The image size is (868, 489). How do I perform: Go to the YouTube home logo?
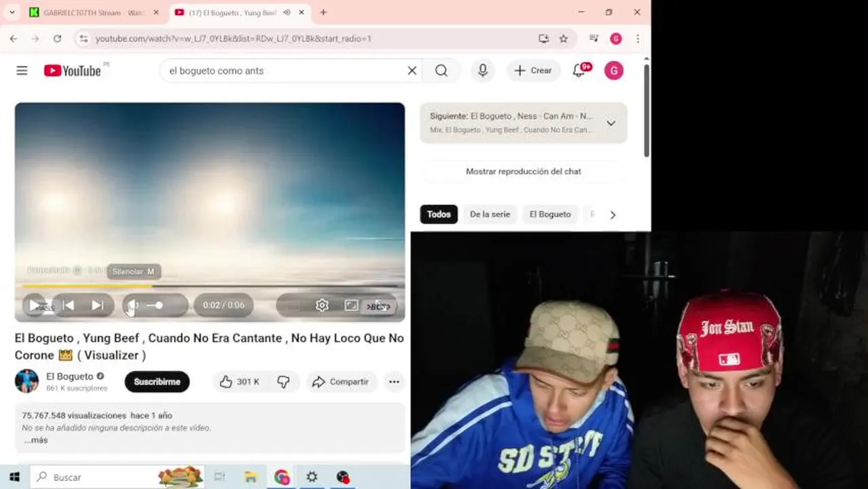pos(73,71)
